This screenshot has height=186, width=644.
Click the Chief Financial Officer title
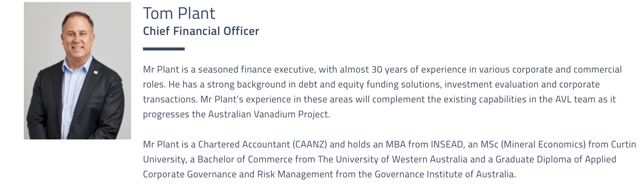pyautogui.click(x=201, y=31)
